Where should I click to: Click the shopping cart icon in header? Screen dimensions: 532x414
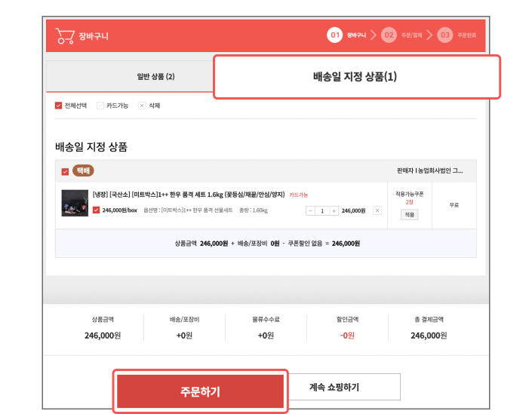pyautogui.click(x=65, y=36)
